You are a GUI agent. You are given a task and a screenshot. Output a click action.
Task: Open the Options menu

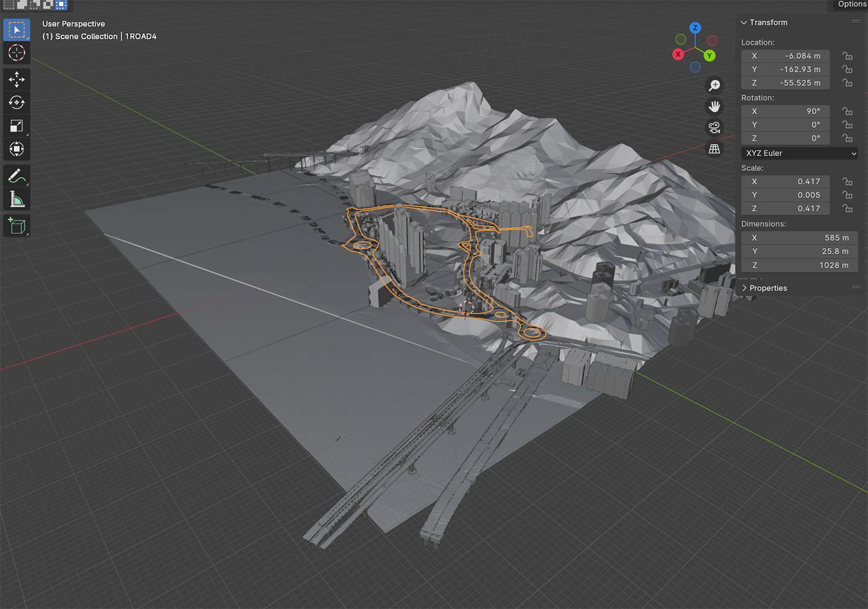tap(851, 4)
